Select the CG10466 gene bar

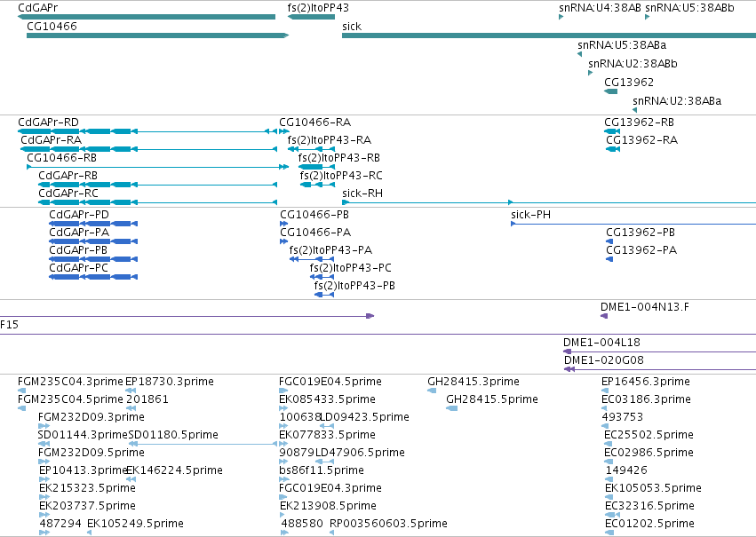tap(157, 36)
